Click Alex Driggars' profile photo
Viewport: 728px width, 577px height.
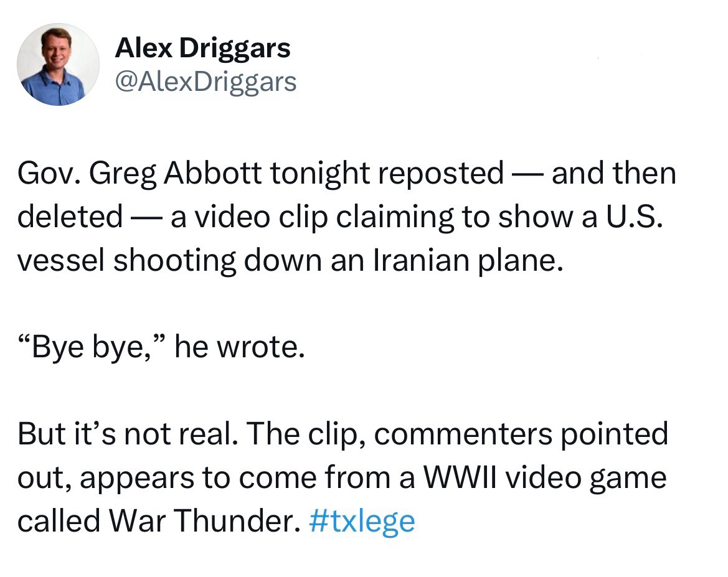click(x=58, y=65)
